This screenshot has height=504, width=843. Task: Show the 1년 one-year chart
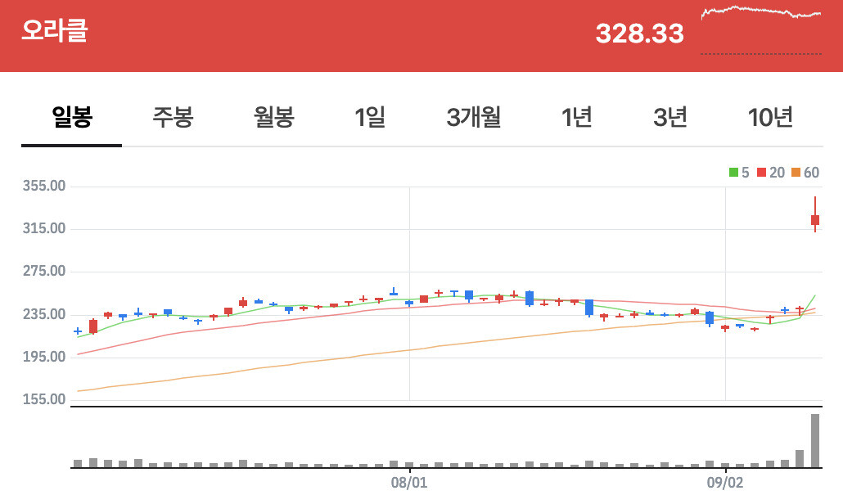(x=576, y=117)
